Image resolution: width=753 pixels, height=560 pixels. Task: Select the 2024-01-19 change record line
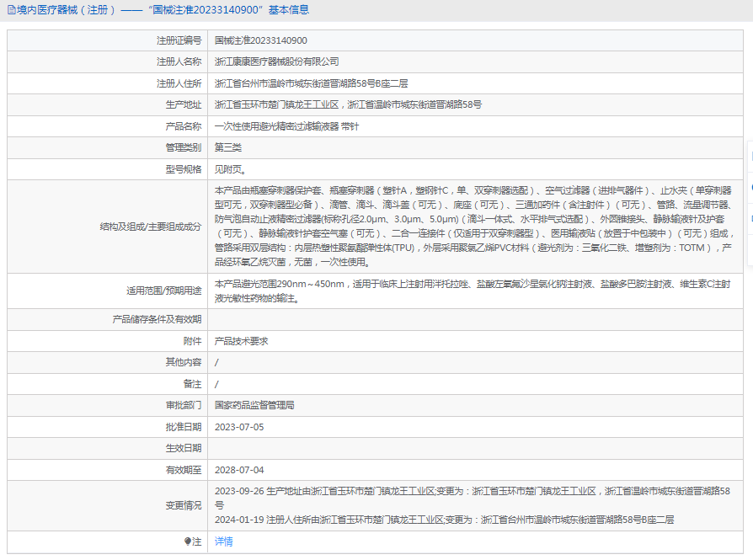[x=444, y=520]
